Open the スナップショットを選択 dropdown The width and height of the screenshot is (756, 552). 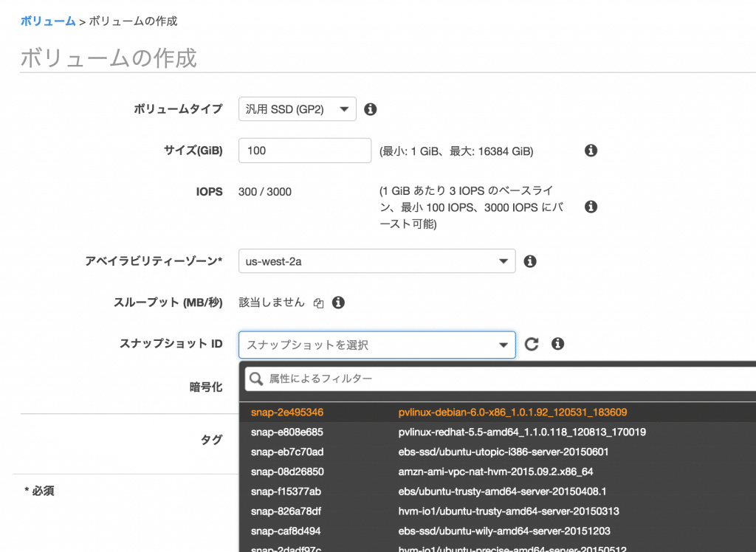(x=377, y=345)
